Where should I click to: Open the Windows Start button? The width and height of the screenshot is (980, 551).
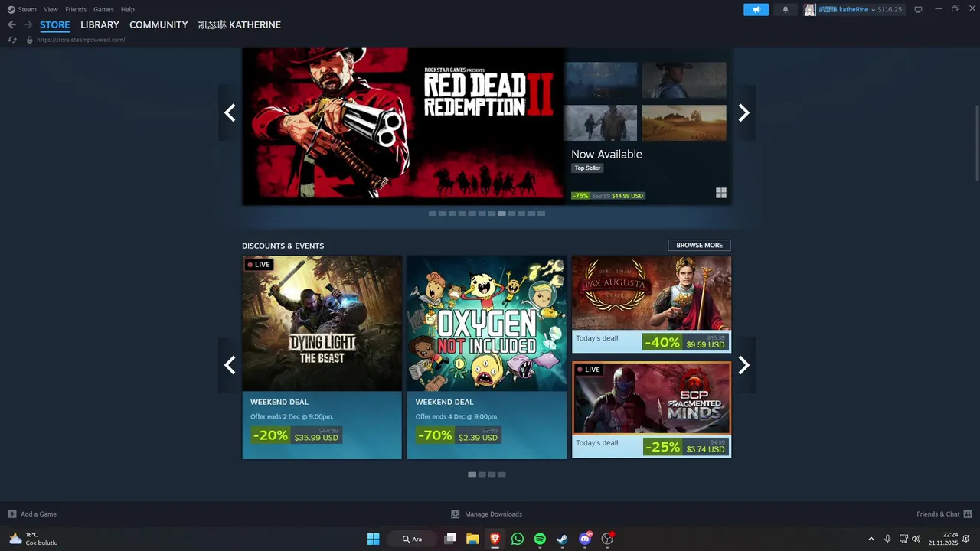tap(373, 539)
